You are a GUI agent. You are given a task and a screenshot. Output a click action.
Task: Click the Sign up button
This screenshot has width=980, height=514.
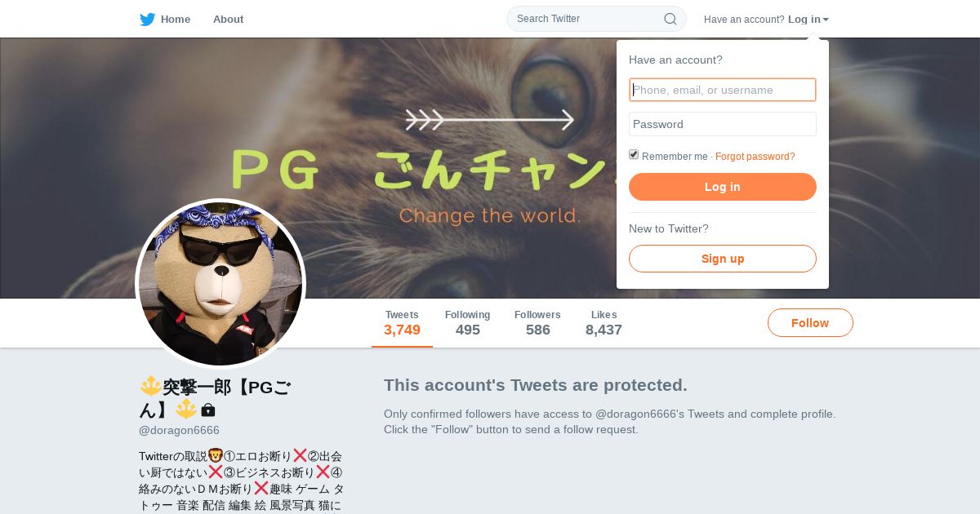pos(723,259)
